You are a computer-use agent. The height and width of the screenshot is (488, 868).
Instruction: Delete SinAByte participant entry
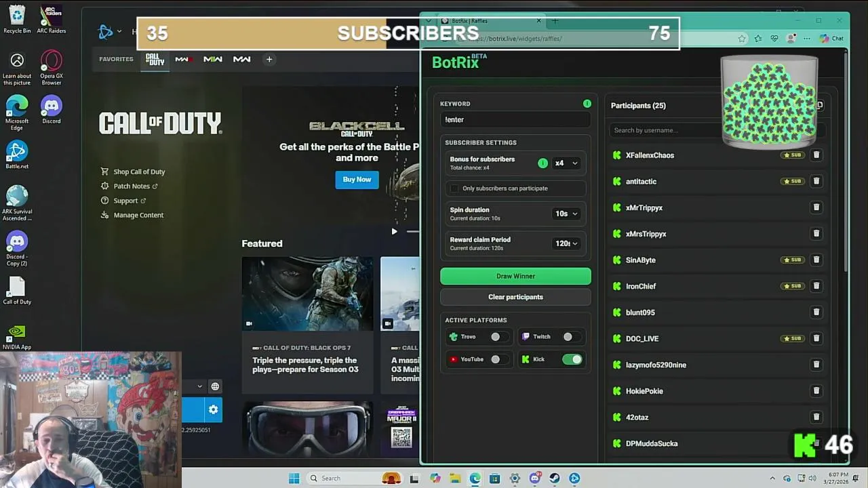[x=816, y=260]
